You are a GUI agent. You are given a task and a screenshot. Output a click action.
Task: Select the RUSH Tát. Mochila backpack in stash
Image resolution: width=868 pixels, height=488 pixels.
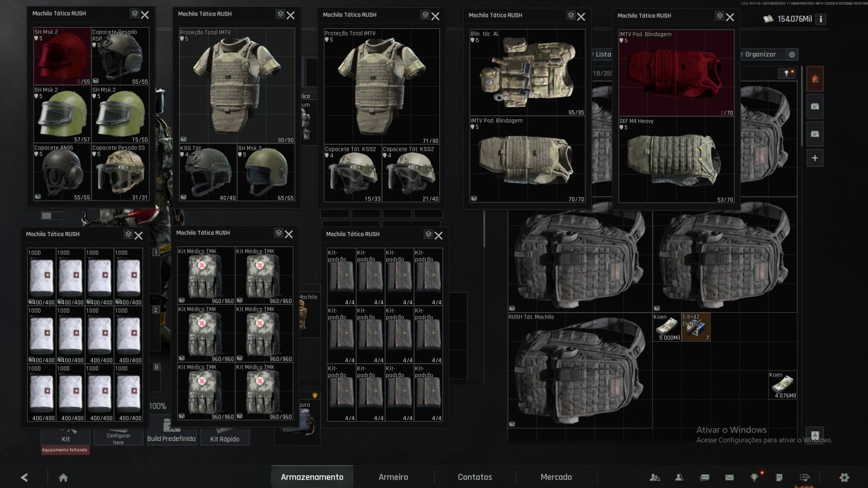[580, 370]
